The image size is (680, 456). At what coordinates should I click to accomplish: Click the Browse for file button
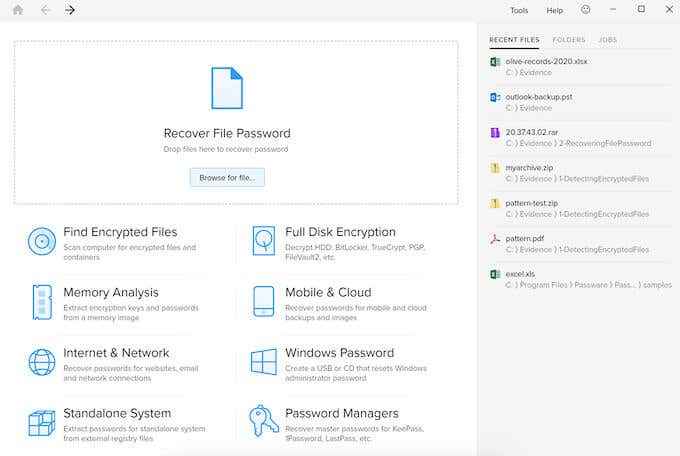point(227,178)
